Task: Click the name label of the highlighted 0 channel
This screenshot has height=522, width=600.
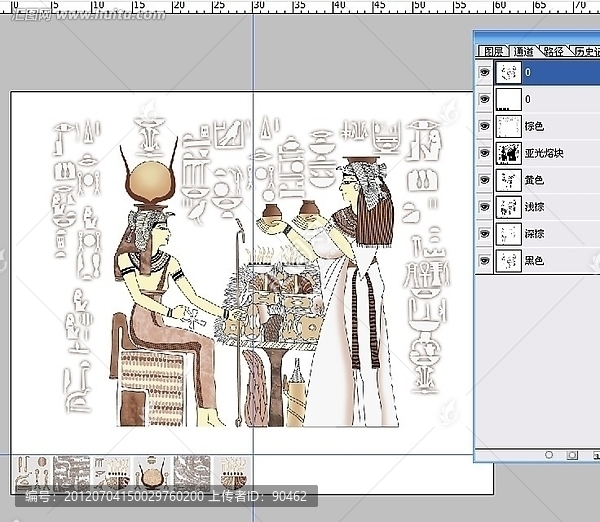Action: pyautogui.click(x=528, y=72)
